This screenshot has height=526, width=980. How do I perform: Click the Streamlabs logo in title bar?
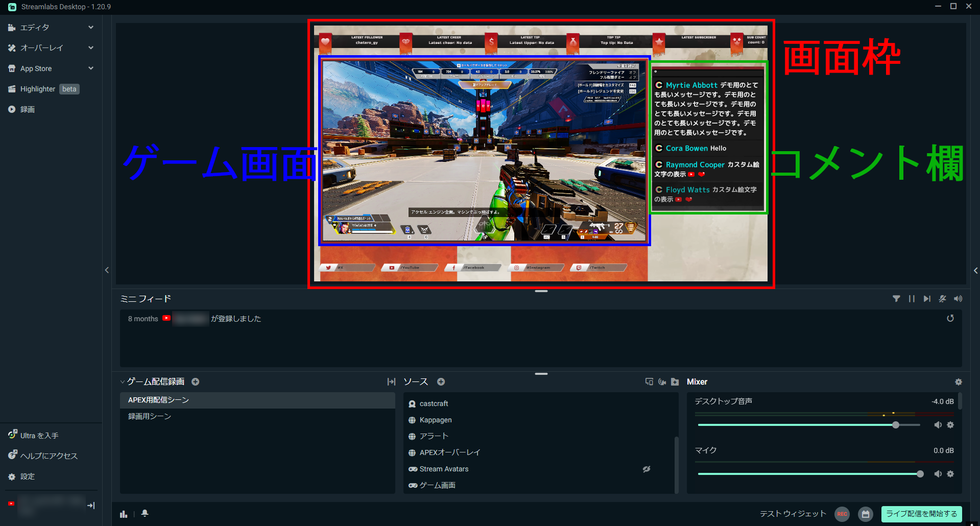click(12, 7)
